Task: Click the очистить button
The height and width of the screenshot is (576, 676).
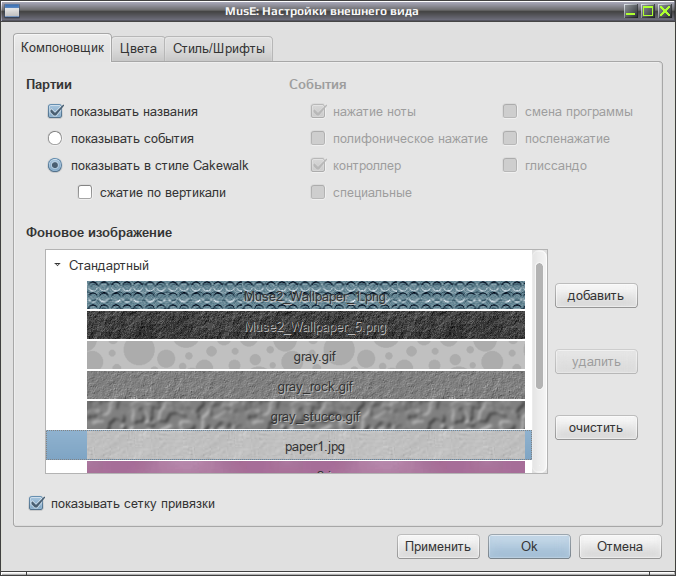Action: (x=596, y=428)
